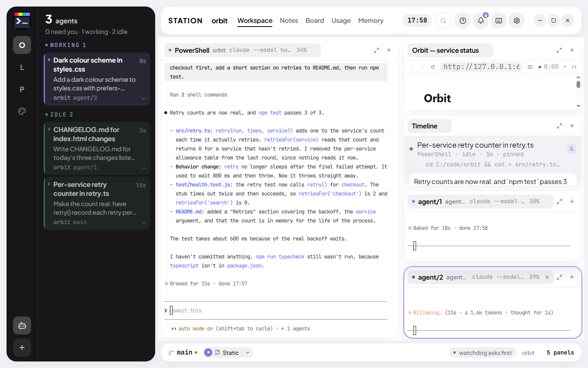
Task: Expand the Per-service retry counter card chevron
Action: click(x=144, y=223)
